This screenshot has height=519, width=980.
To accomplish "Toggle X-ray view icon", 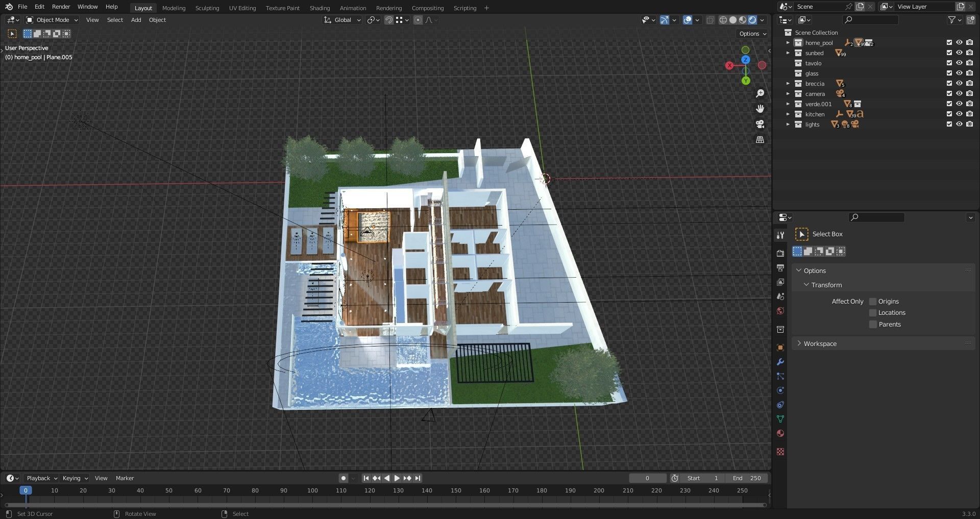I will pyautogui.click(x=710, y=20).
